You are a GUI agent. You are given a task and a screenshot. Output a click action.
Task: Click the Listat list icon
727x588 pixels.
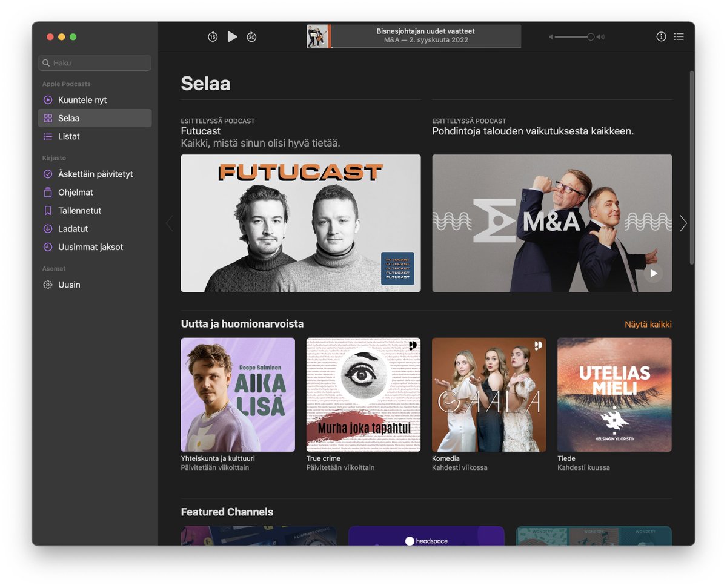(x=48, y=137)
